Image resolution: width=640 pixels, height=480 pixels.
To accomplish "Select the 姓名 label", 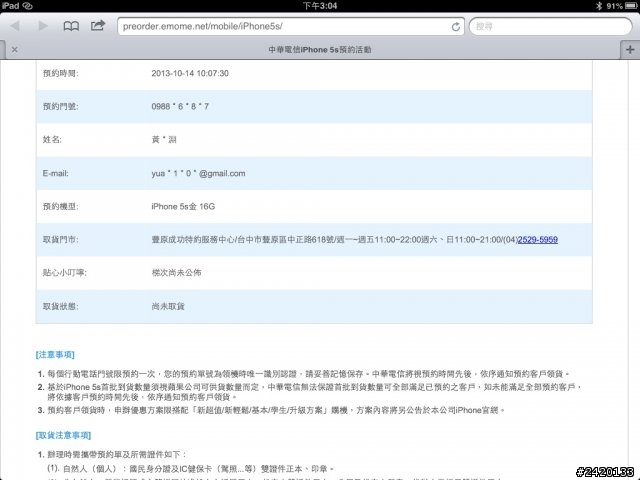I will click(52, 140).
